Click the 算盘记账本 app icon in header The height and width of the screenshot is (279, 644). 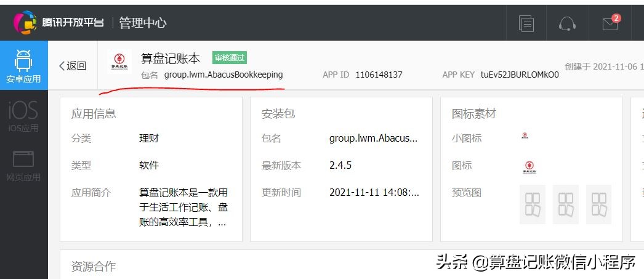pyautogui.click(x=119, y=61)
